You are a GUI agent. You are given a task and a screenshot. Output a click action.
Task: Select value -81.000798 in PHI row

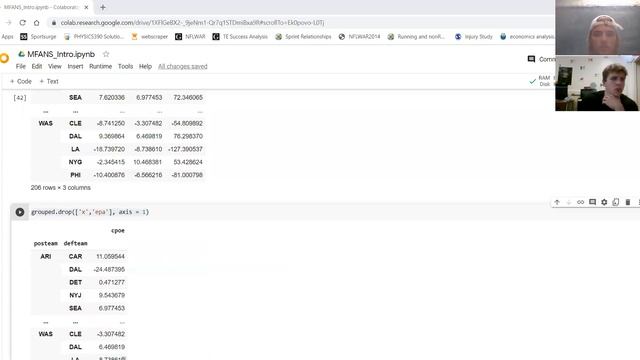[187, 175]
